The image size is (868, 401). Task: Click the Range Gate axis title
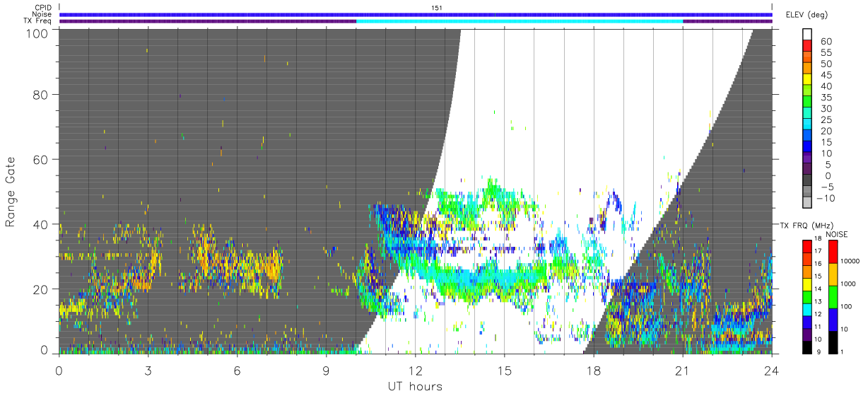[x=11, y=192]
